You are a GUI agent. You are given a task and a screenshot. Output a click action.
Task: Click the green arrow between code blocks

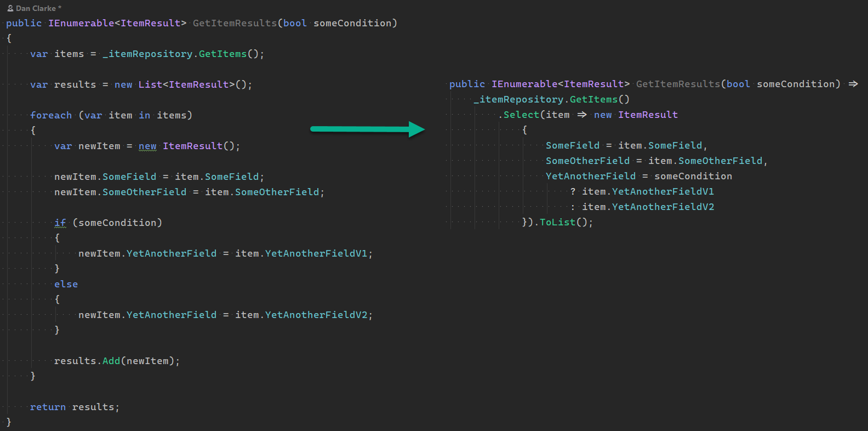[367, 129]
